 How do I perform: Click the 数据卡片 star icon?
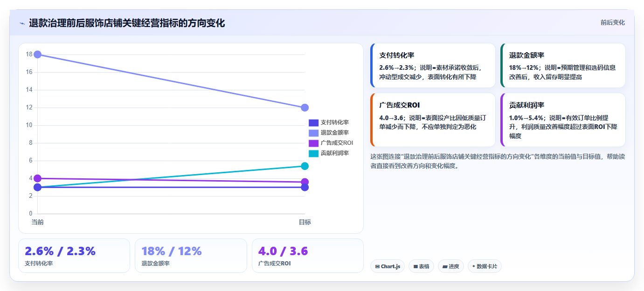474,266
